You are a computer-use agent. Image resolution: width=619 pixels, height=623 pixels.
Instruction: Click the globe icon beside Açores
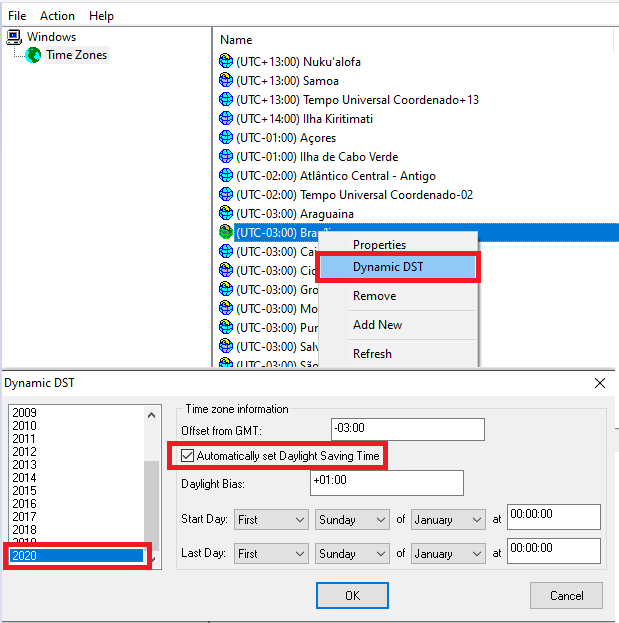[226, 138]
